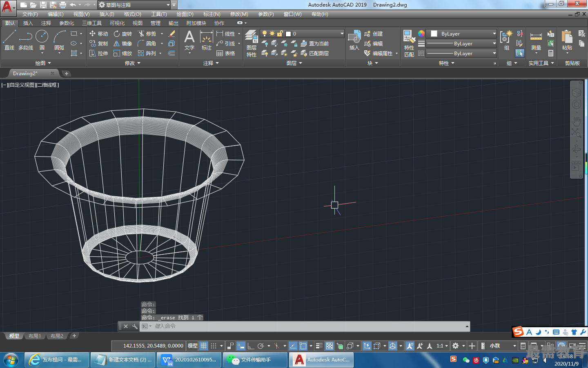Open annotation scale 1:1 dropdown
The height and width of the screenshot is (368, 588).
point(442,346)
